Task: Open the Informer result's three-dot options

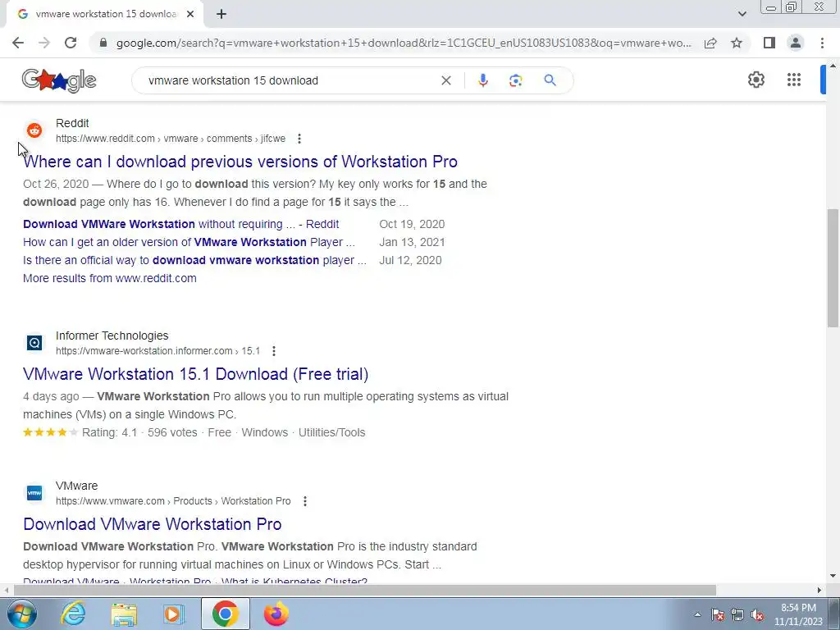Action: click(274, 351)
